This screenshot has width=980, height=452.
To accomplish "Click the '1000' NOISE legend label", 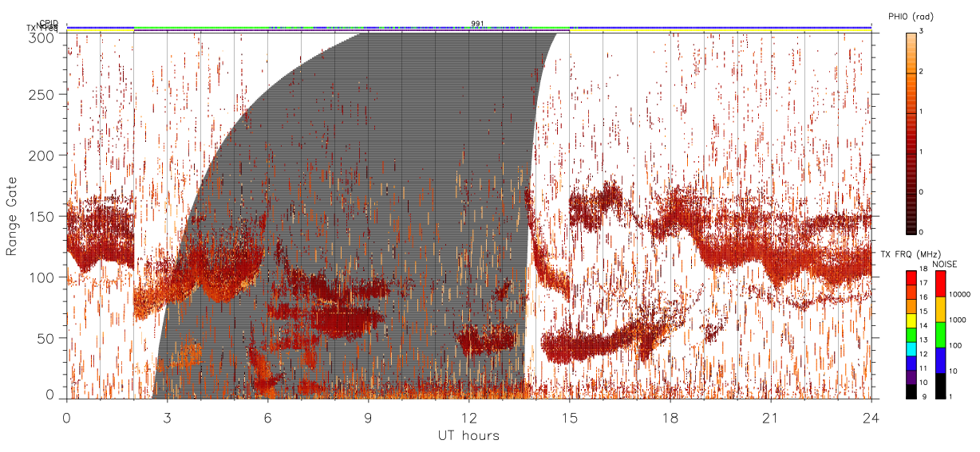I will coord(958,320).
